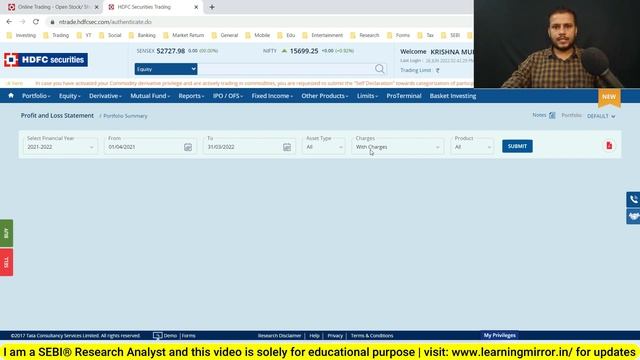Open the Research bookmark folder
Viewport: 640px width, 360px height.
[365, 36]
